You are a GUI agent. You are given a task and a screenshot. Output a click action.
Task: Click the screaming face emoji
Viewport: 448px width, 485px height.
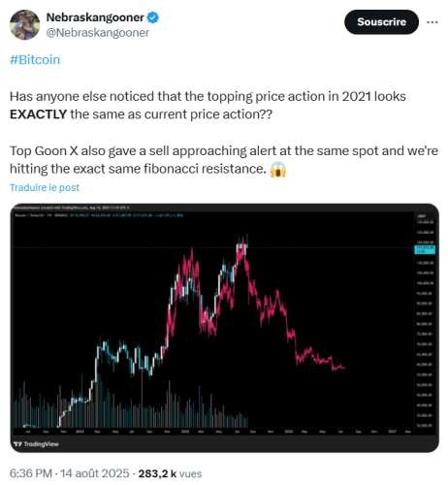pos(278,169)
